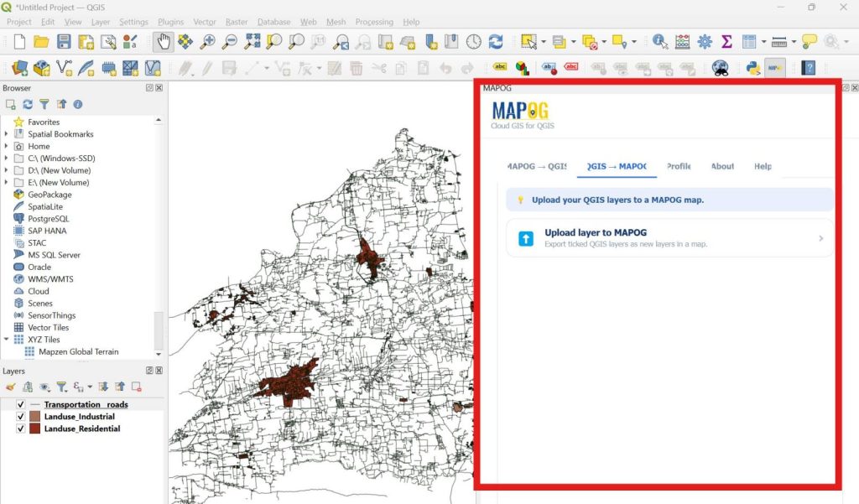The width and height of the screenshot is (859, 504).
Task: Click the New GeoPackage Layer icon
Action: pos(42,68)
